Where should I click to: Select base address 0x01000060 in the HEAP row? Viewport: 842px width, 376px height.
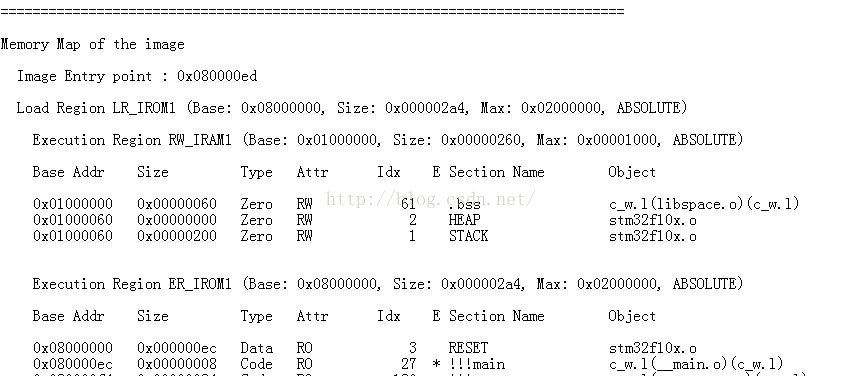pyautogui.click(x=73, y=220)
